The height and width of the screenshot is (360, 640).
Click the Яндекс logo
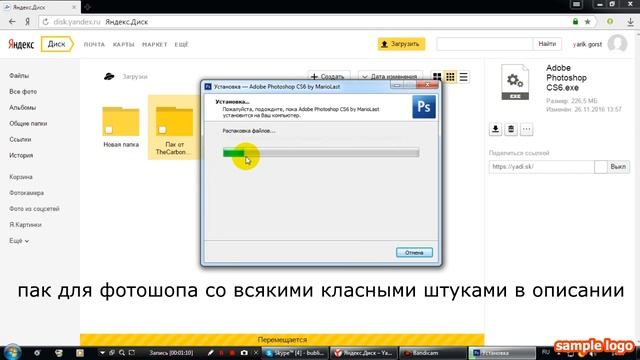(x=21, y=44)
